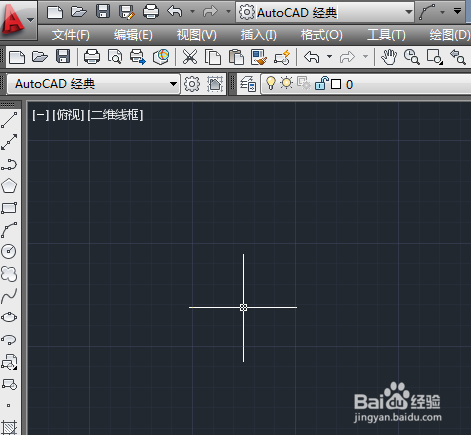The width and height of the screenshot is (471, 435).
Task: Open the 工具(T) menu
Action: [x=386, y=35]
